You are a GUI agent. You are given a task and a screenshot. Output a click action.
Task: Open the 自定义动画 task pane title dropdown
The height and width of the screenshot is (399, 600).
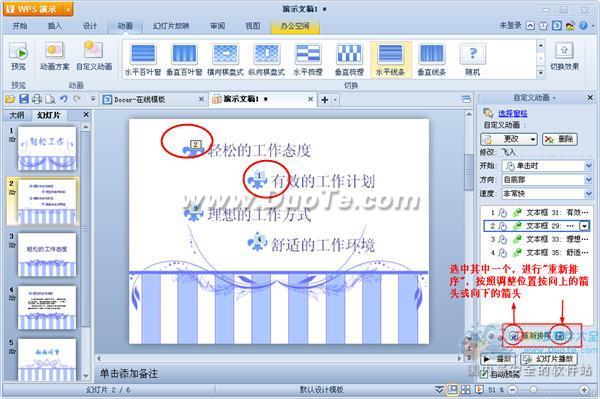[x=554, y=98]
